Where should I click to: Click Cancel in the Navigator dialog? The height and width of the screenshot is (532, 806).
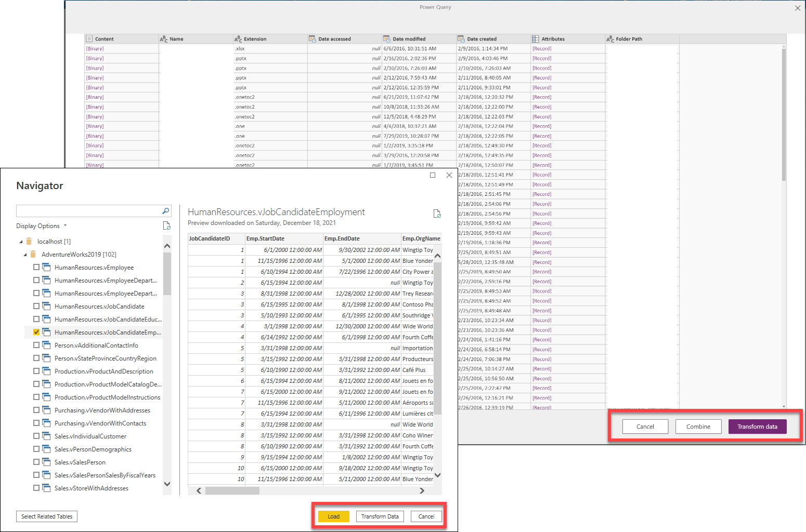[x=426, y=516]
